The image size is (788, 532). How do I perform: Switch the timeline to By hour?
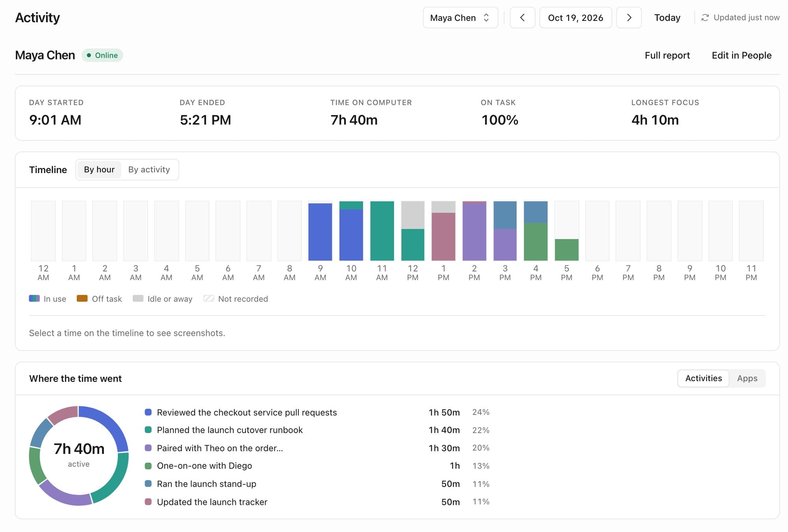99,169
